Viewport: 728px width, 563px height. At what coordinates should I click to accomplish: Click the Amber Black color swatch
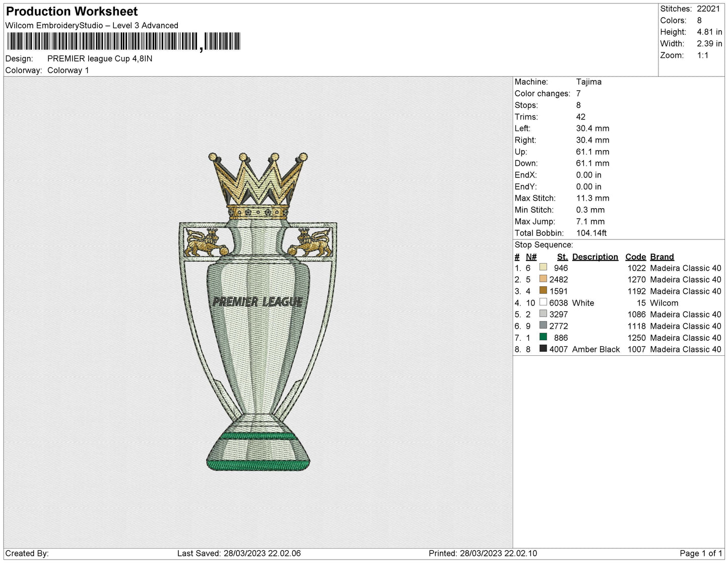[x=543, y=348]
